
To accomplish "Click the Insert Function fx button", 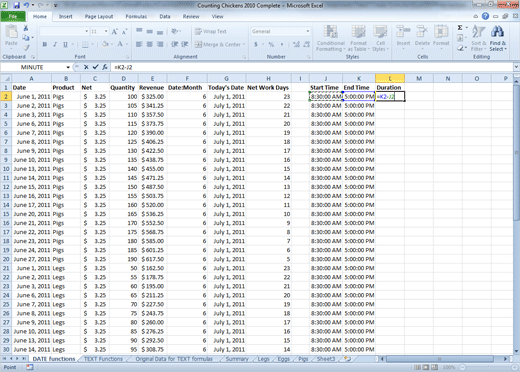I will [x=105, y=67].
